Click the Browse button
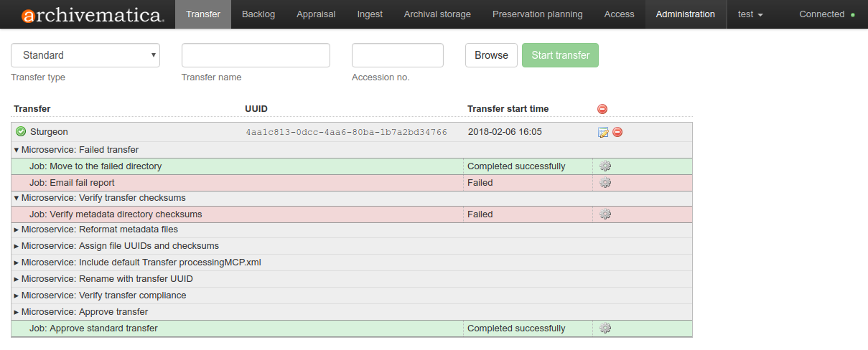 coord(491,55)
